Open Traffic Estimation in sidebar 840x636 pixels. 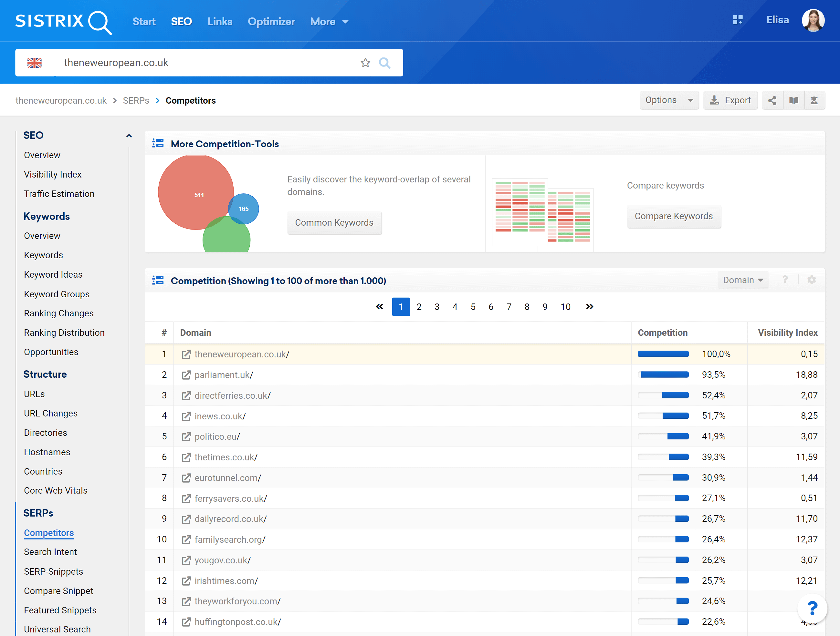pyautogui.click(x=59, y=194)
